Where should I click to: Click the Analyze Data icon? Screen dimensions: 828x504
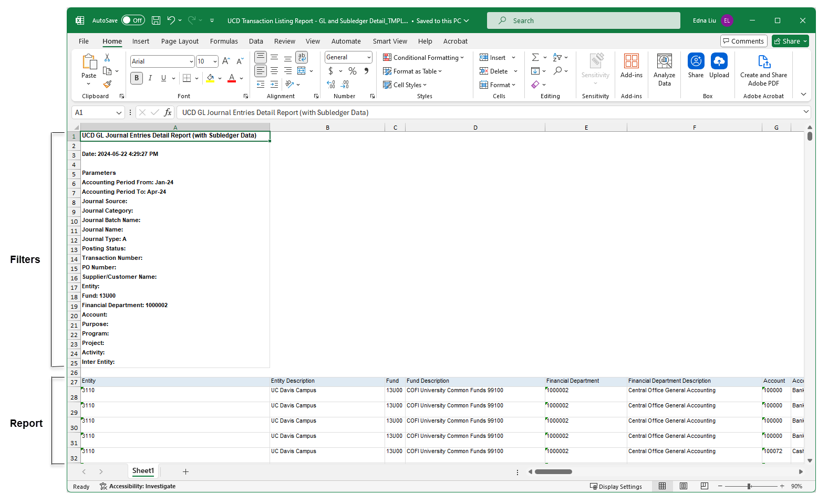pyautogui.click(x=664, y=61)
